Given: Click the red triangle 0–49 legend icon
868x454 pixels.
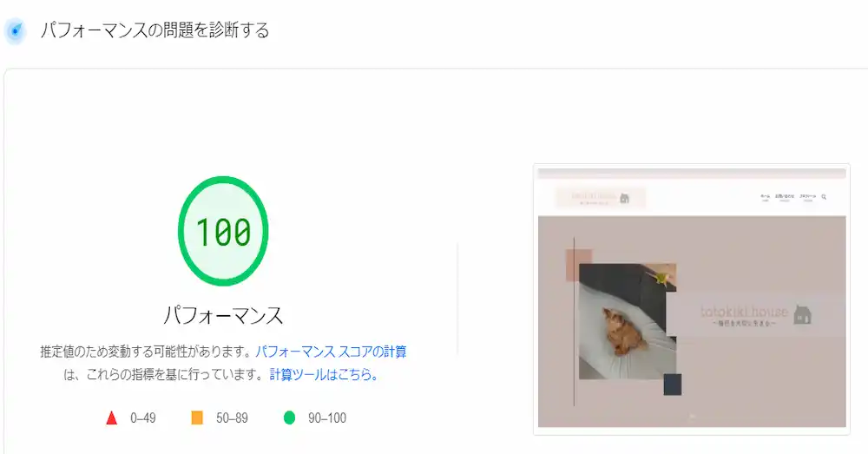Looking at the screenshot, I should tap(111, 418).
